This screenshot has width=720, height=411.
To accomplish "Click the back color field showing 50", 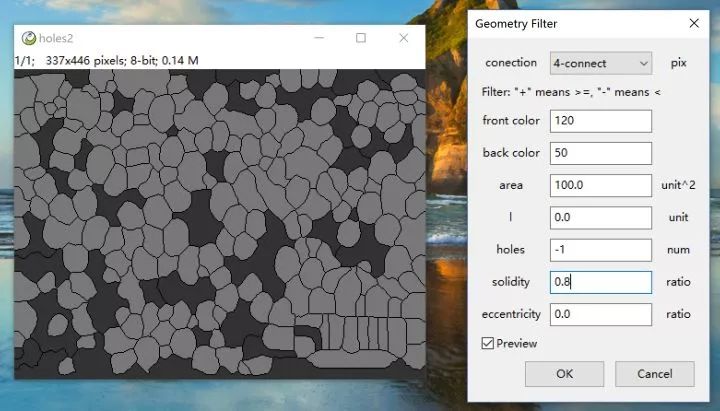I will click(601, 153).
